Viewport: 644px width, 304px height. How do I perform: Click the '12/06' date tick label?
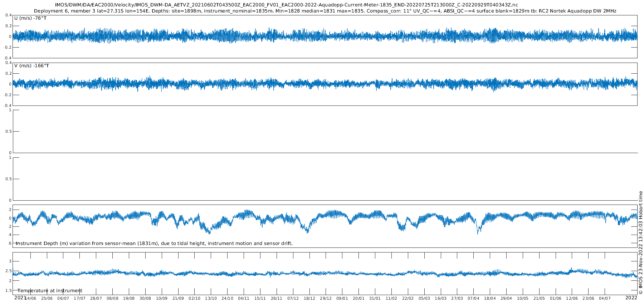572,298
